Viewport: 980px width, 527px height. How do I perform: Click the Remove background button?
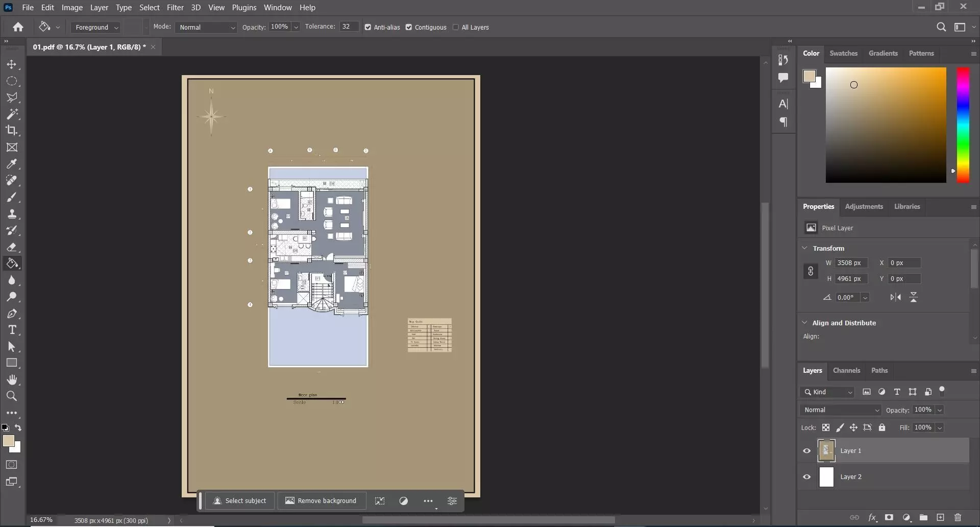tap(321, 501)
